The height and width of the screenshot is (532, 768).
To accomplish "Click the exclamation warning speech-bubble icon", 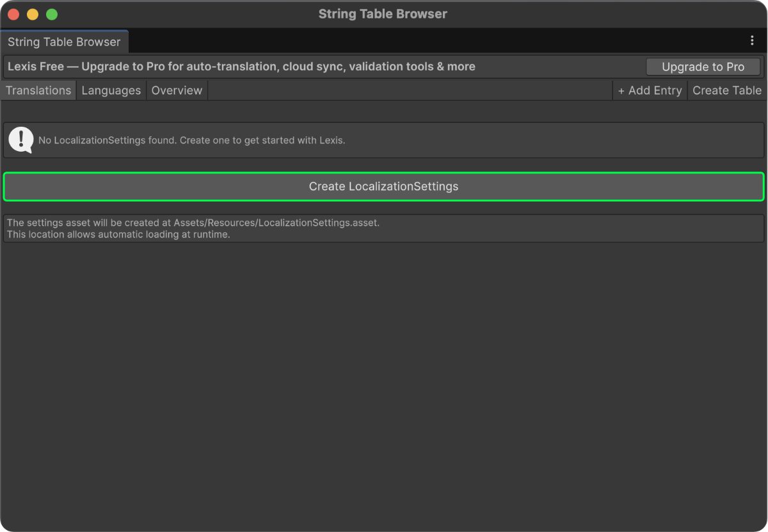I will point(20,140).
